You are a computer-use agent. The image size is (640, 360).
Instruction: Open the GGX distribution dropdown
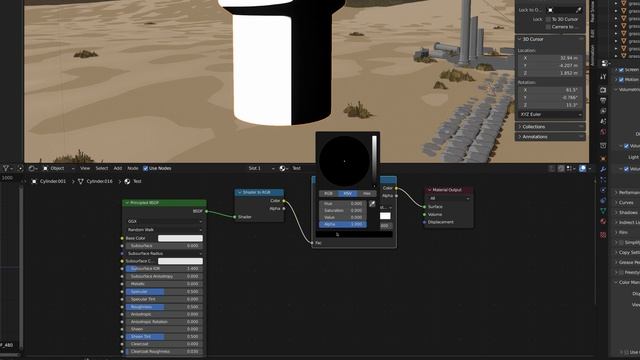(x=164, y=221)
